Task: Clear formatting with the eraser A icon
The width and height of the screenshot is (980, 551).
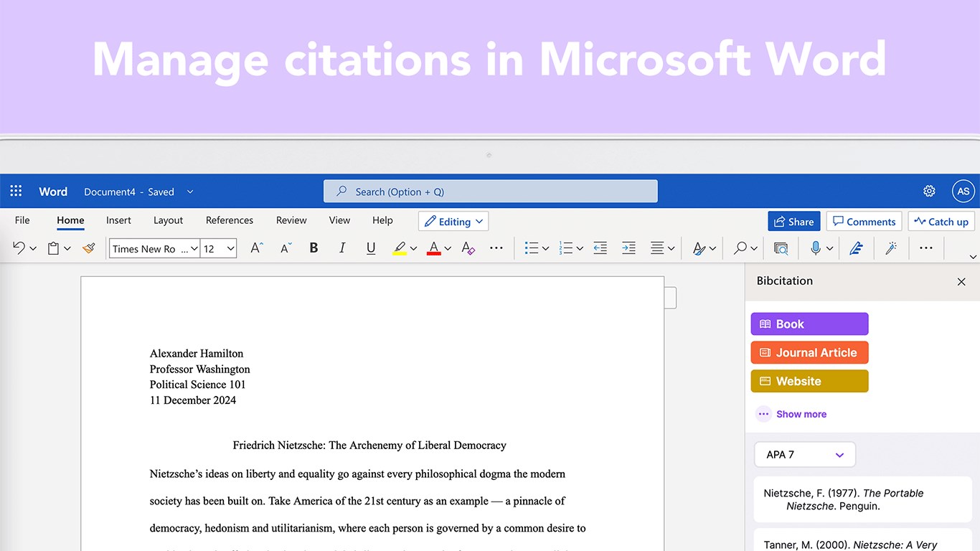Action: point(468,248)
